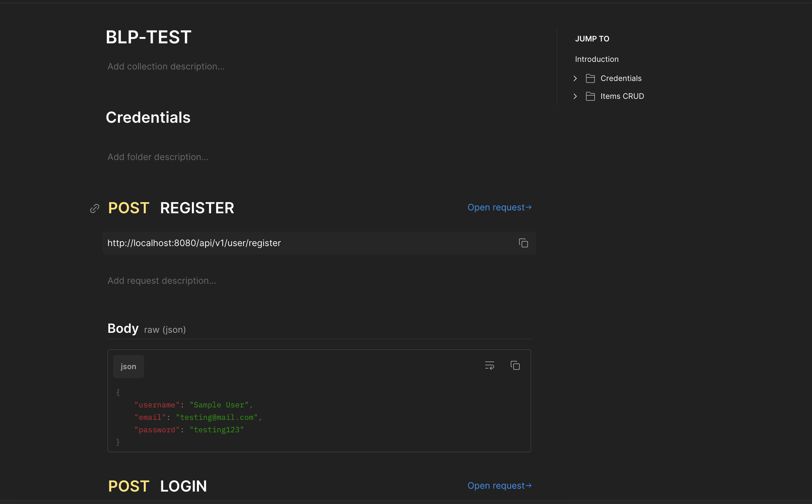Click the BLP-TEST collection title

click(x=149, y=37)
